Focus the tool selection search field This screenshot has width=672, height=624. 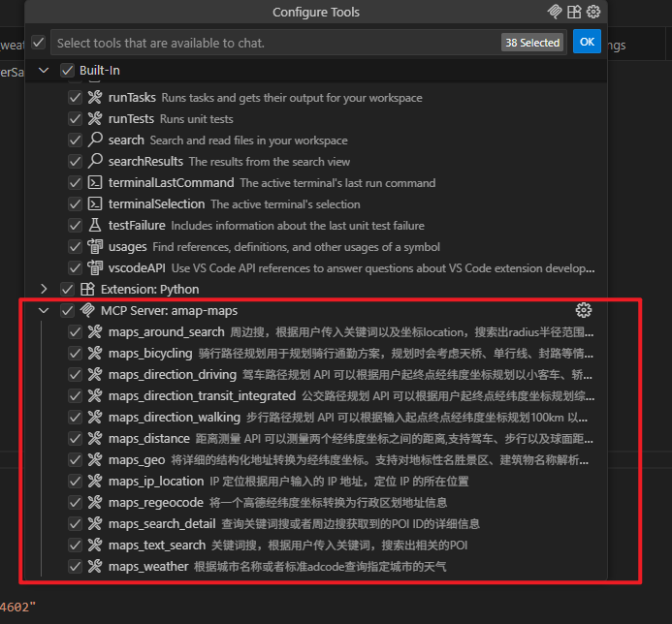[x=308, y=43]
